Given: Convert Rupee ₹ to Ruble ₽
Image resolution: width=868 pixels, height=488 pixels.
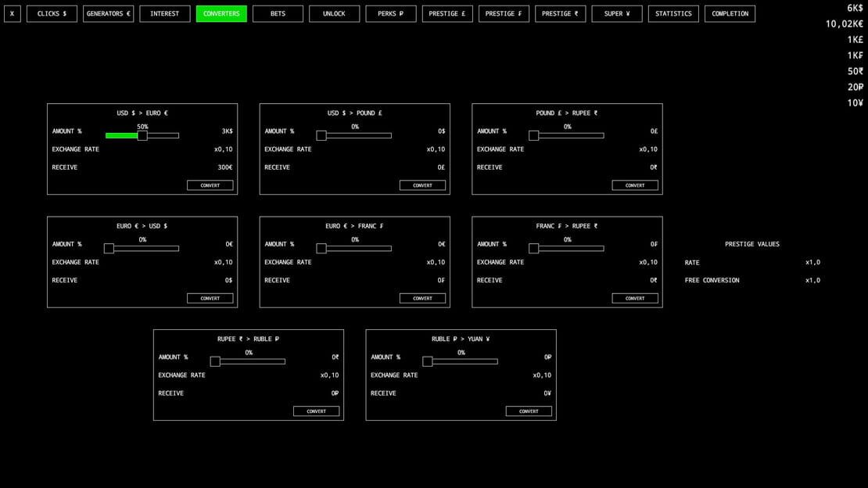Looking at the screenshot, I should [x=316, y=411].
